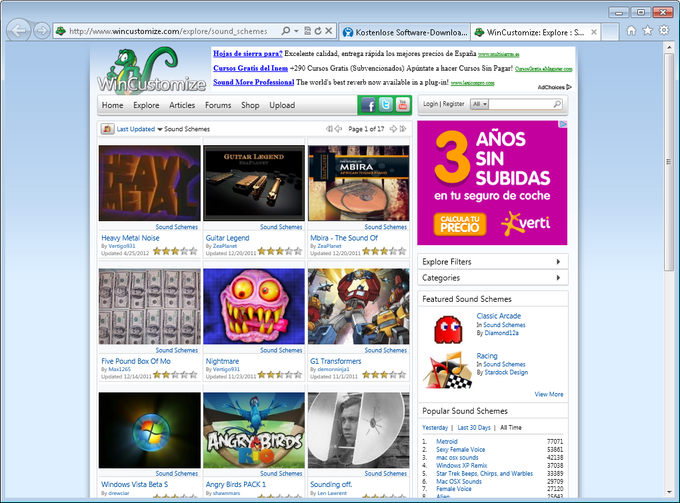
Task: Click the WinCustomize gecko logo
Action: (151, 70)
